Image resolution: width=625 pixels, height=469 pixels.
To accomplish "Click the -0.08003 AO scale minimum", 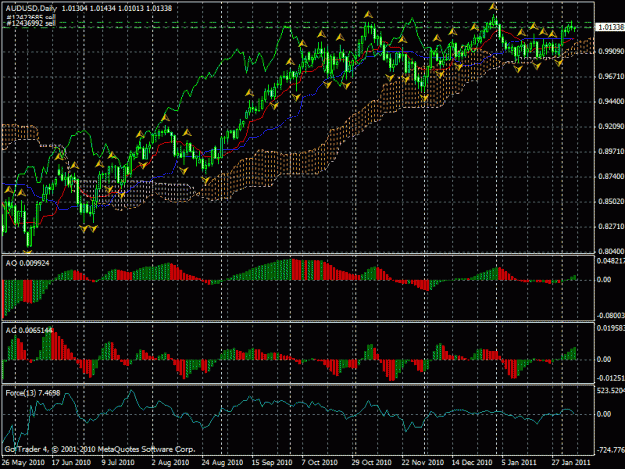I will (x=611, y=316).
